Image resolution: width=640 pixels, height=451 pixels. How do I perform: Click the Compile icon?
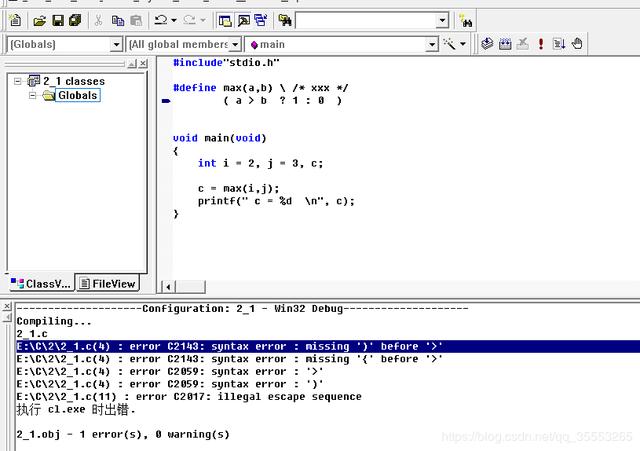487,44
